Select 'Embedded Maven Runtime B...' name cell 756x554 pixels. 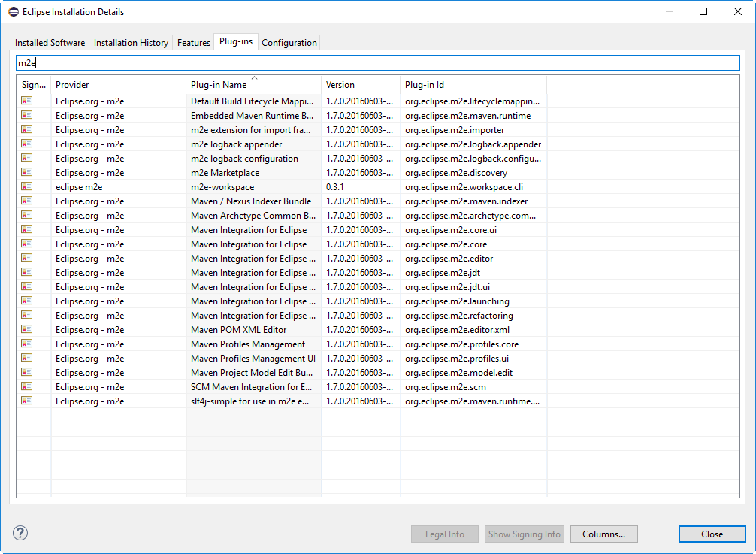coord(253,116)
